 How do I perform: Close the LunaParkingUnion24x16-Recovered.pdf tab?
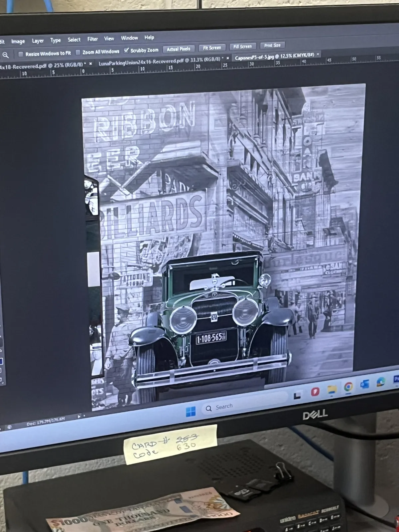(227, 58)
